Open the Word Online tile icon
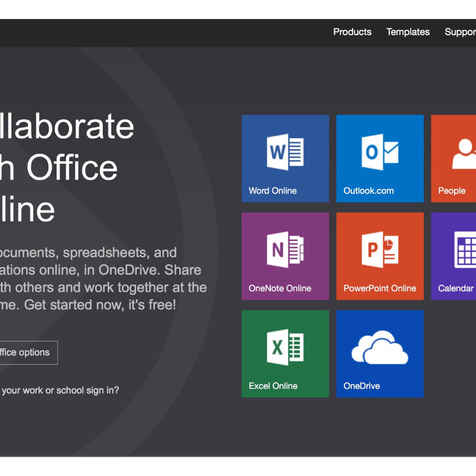The width and height of the screenshot is (476, 476). tap(285, 152)
